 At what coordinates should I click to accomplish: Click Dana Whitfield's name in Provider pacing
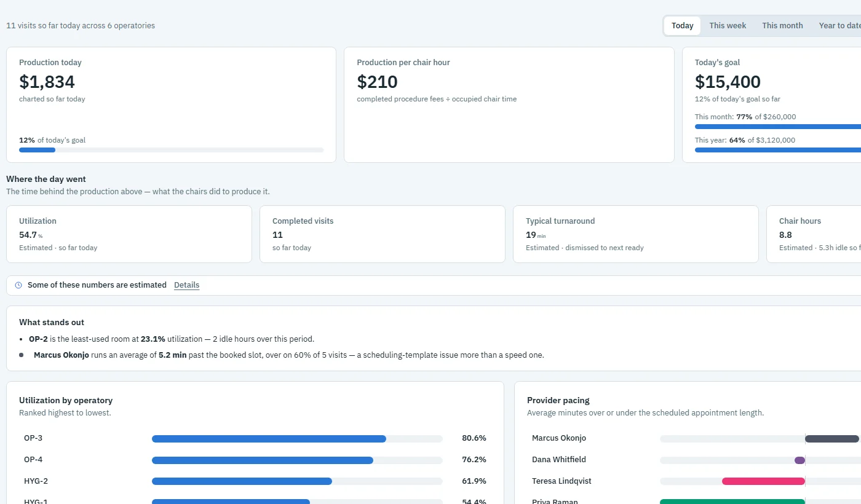[559, 460]
